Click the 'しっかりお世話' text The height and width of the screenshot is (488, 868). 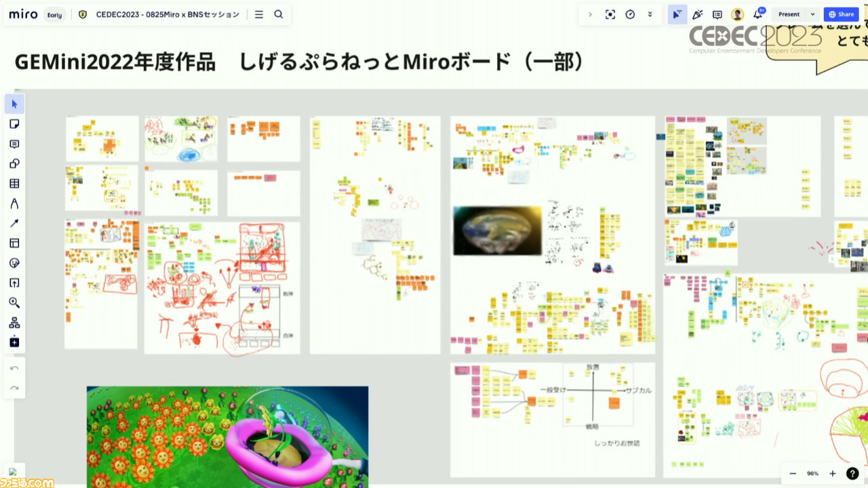click(x=617, y=443)
